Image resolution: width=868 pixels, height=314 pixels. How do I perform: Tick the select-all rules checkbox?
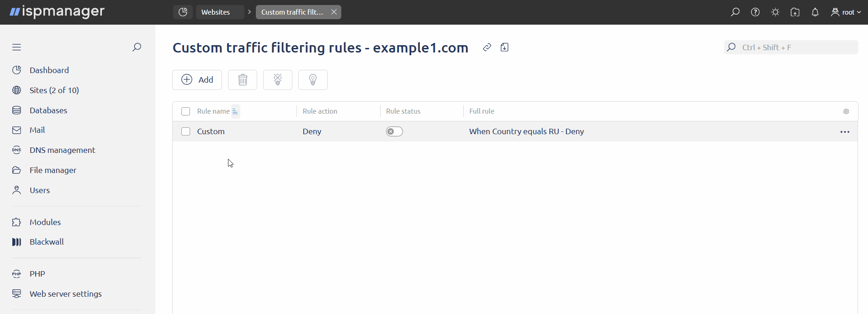click(x=185, y=111)
